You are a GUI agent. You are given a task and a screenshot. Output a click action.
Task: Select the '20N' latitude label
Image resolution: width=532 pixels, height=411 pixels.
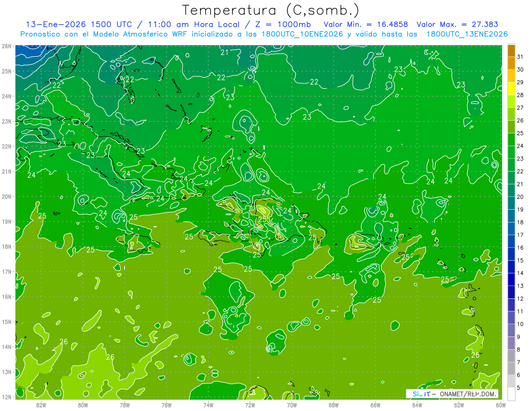coord(6,196)
